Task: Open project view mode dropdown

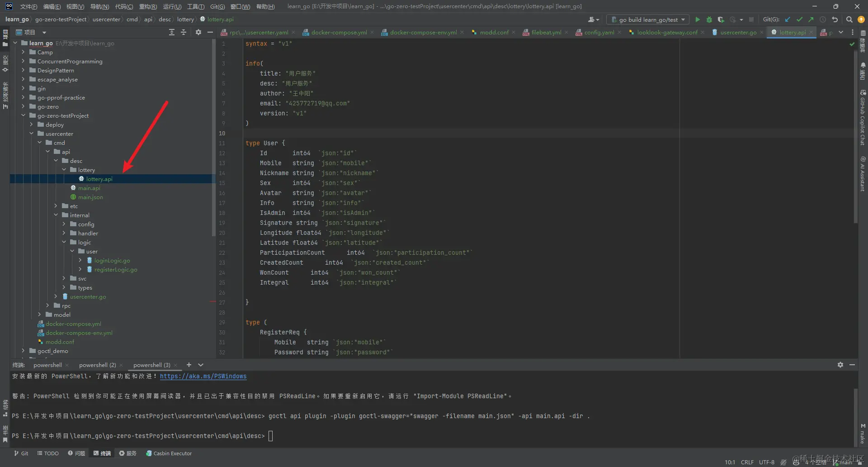Action: tap(44, 32)
